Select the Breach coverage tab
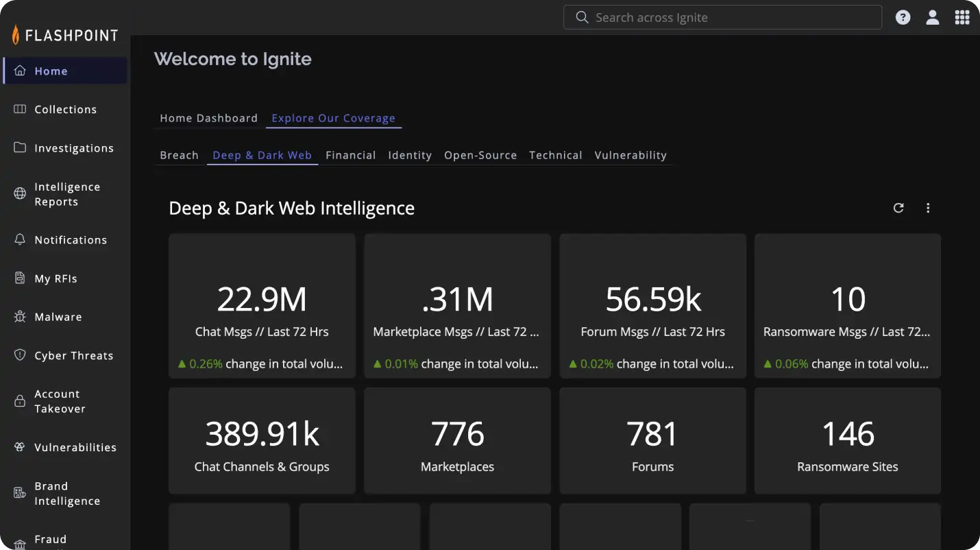The width and height of the screenshot is (980, 550). click(179, 155)
